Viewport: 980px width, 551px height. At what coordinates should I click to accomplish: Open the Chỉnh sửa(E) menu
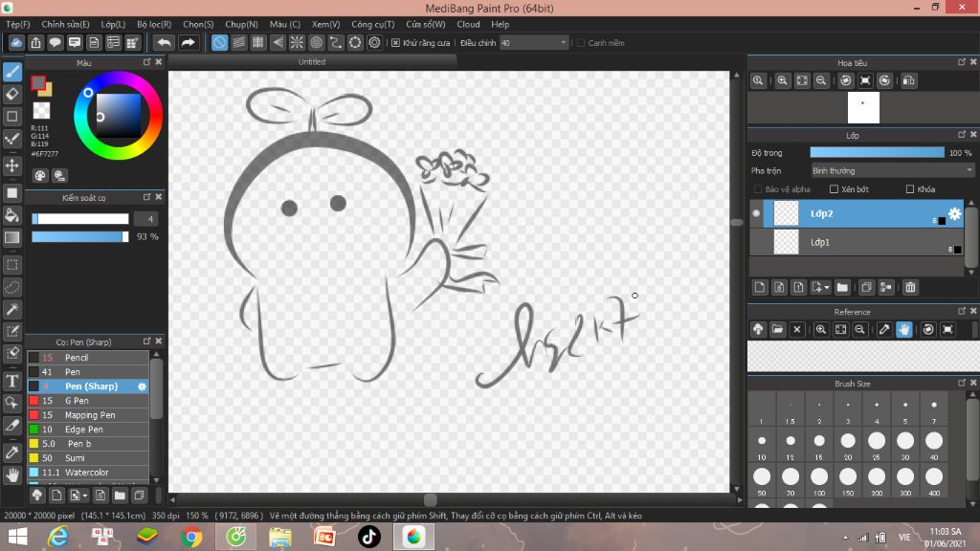click(x=66, y=24)
